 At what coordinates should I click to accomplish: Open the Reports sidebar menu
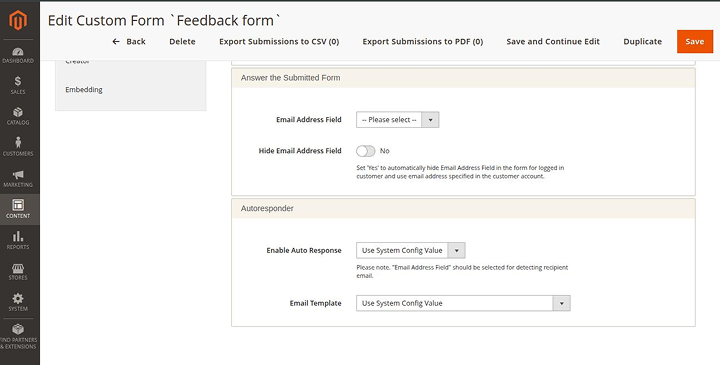pos(18,240)
